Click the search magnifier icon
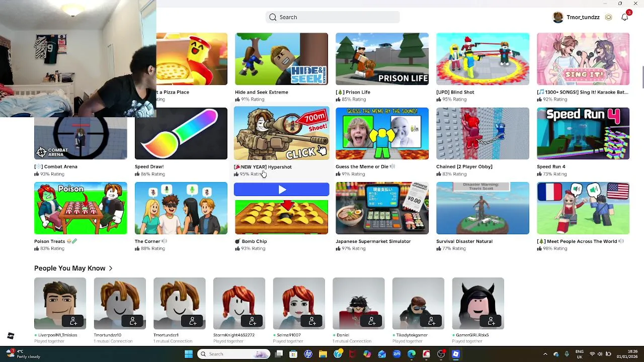Image resolution: width=644 pixels, height=362 pixels. tap(273, 17)
